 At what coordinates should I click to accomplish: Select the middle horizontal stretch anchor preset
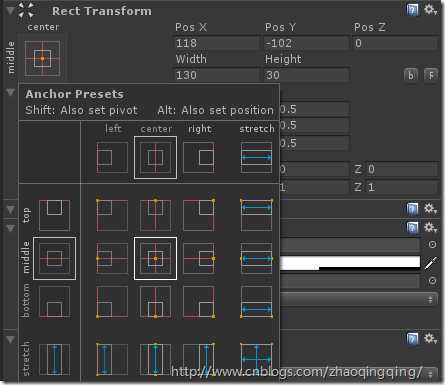tap(256, 258)
